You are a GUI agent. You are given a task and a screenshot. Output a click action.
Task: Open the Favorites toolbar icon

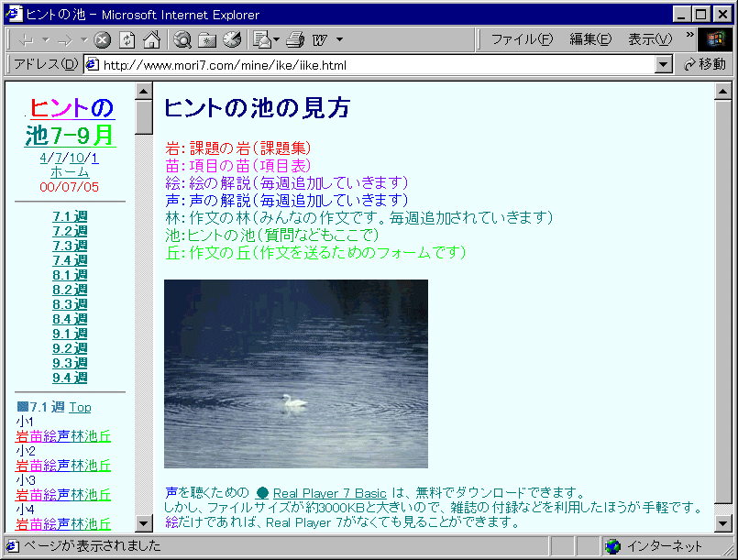(207, 39)
